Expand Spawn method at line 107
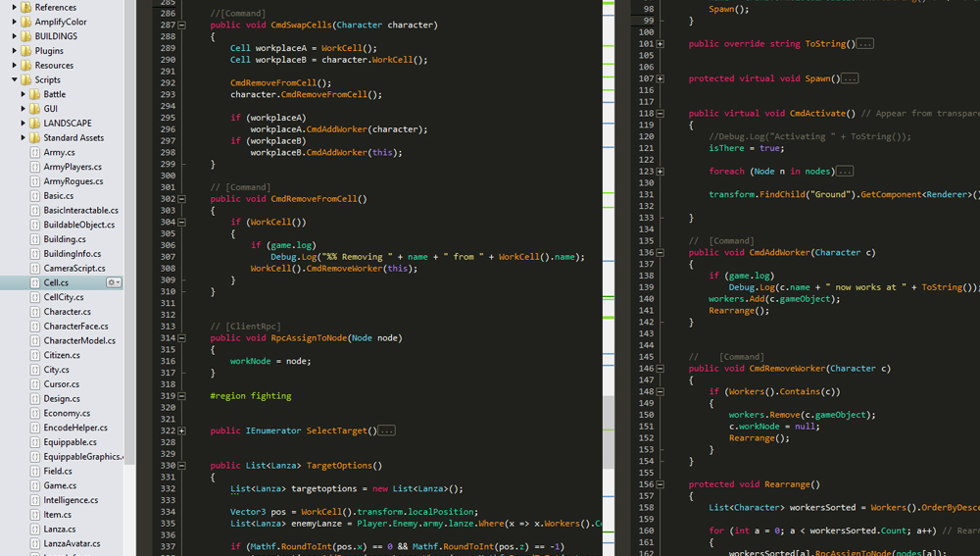 660,78
